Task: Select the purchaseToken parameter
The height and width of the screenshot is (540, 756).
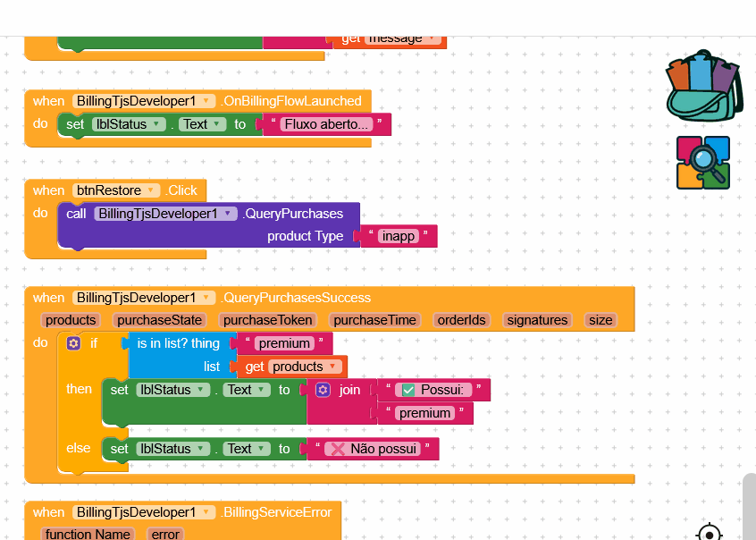Action: click(267, 320)
